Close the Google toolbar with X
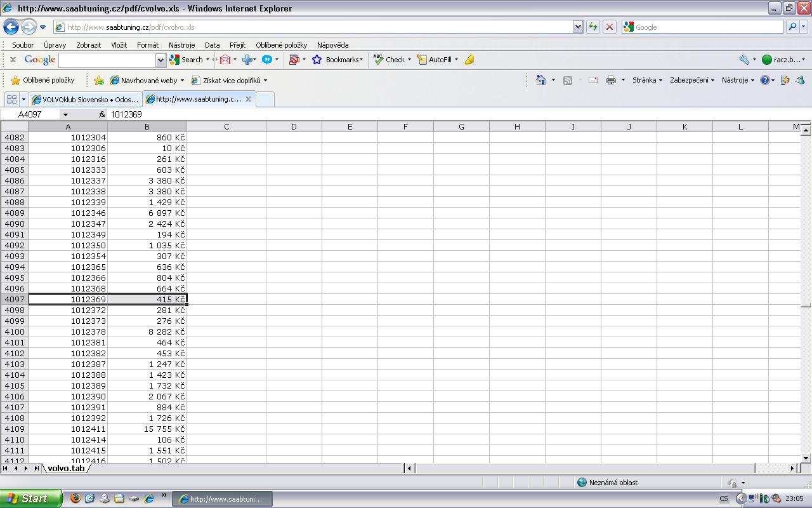 tap(13, 60)
